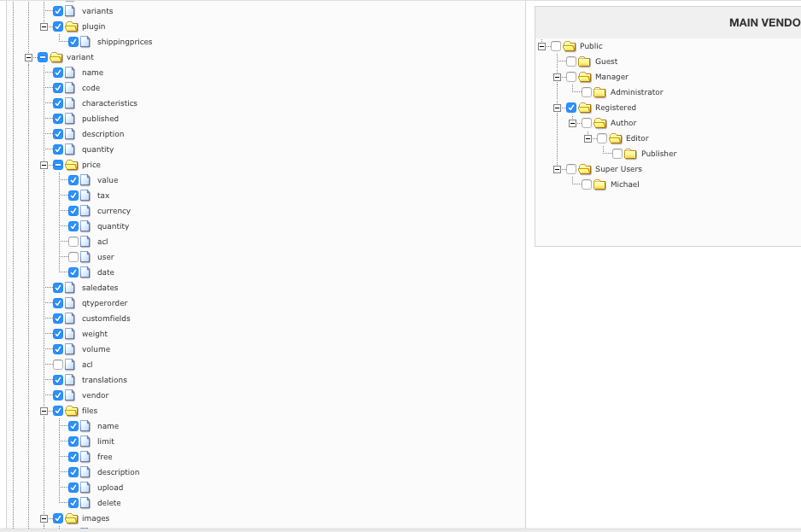Click the Registered group folder icon
801x532 pixels.
(585, 108)
